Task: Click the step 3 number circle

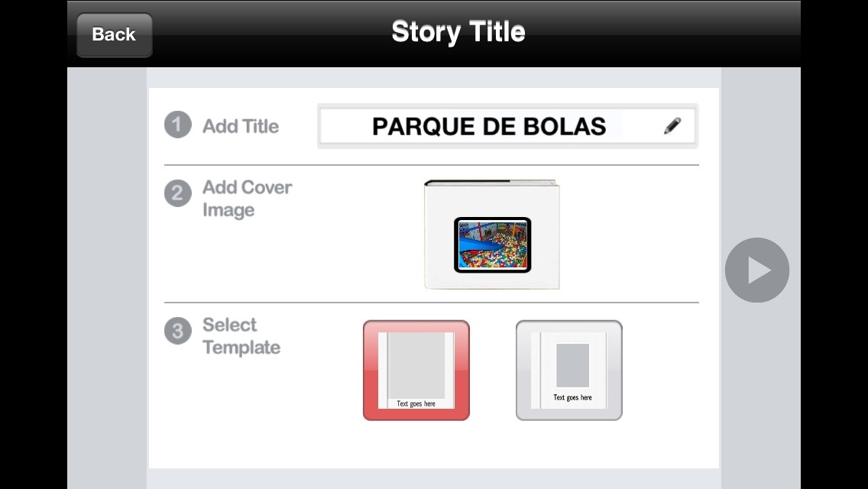Action: coord(177,331)
